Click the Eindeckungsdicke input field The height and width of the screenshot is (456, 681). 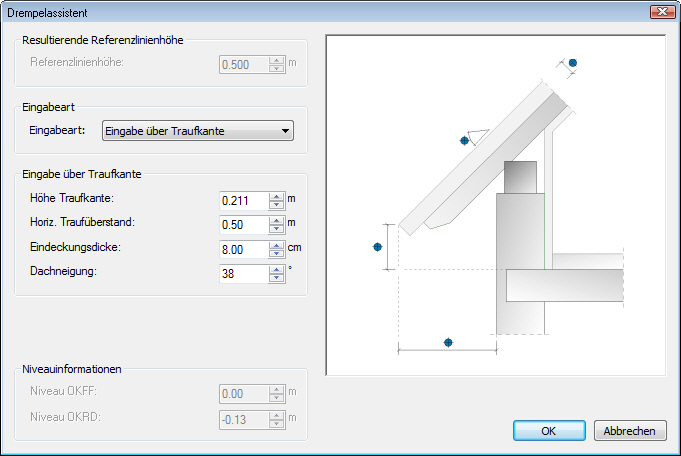coord(244,250)
